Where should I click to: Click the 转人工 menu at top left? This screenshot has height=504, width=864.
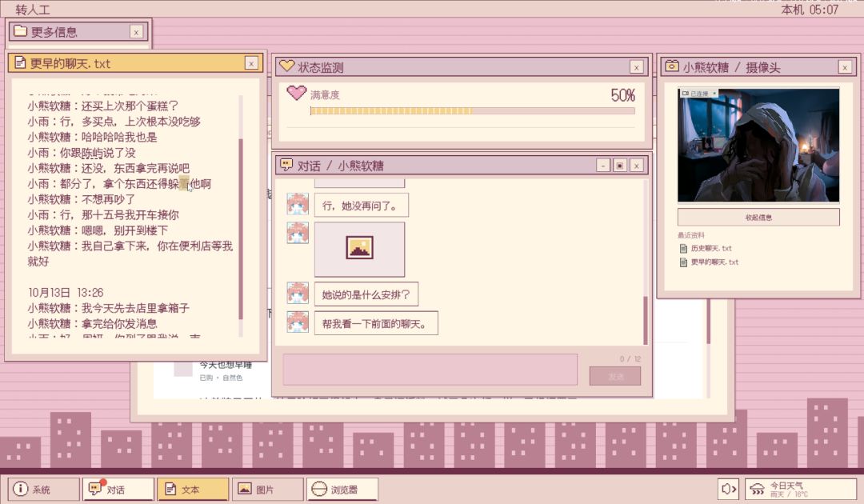click(33, 10)
